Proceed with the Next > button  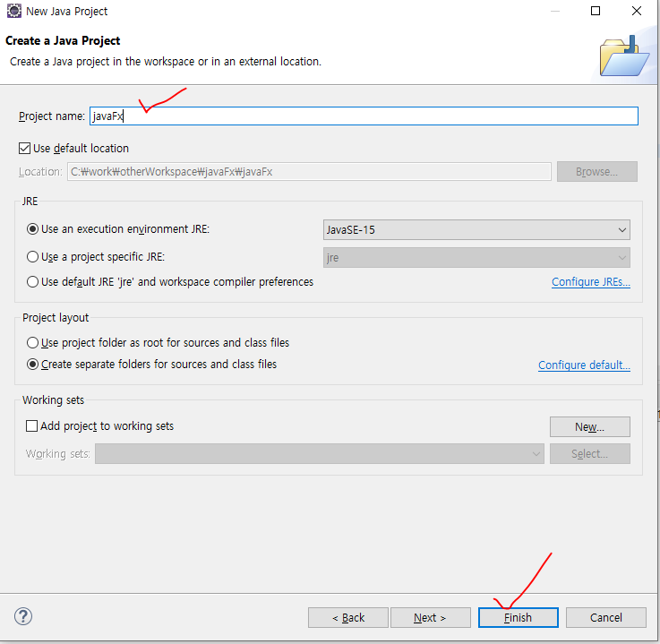click(430, 617)
